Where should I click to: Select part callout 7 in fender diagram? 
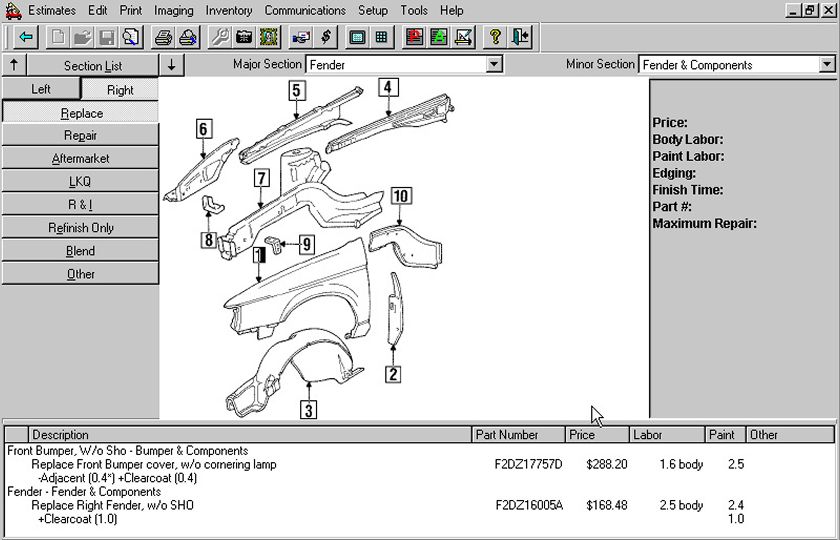(261, 178)
